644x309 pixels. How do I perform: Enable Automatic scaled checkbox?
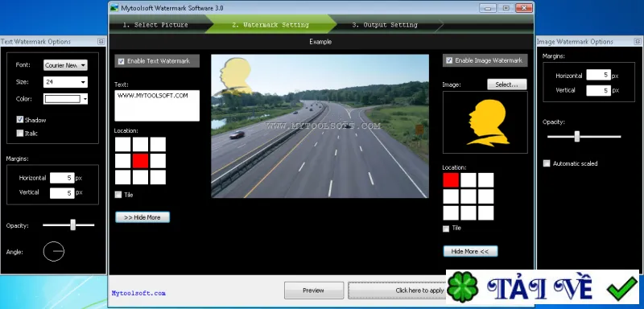(547, 163)
